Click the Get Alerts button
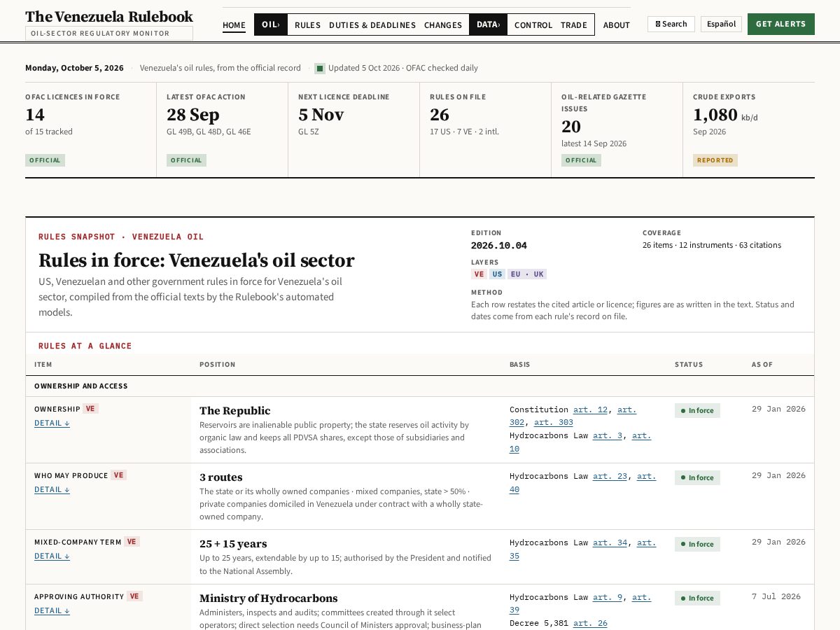This screenshot has height=630, width=840. tap(781, 24)
